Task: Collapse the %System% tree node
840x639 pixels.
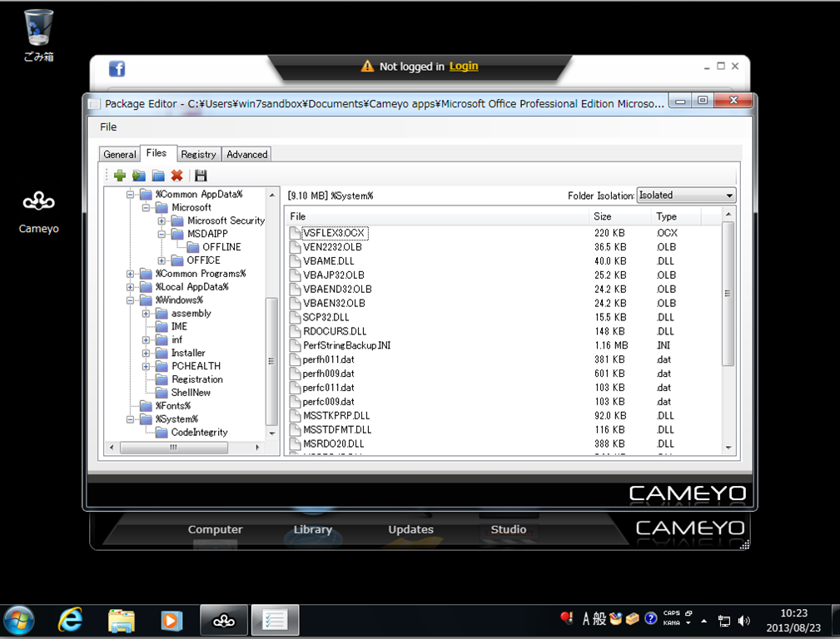Action: (x=130, y=419)
